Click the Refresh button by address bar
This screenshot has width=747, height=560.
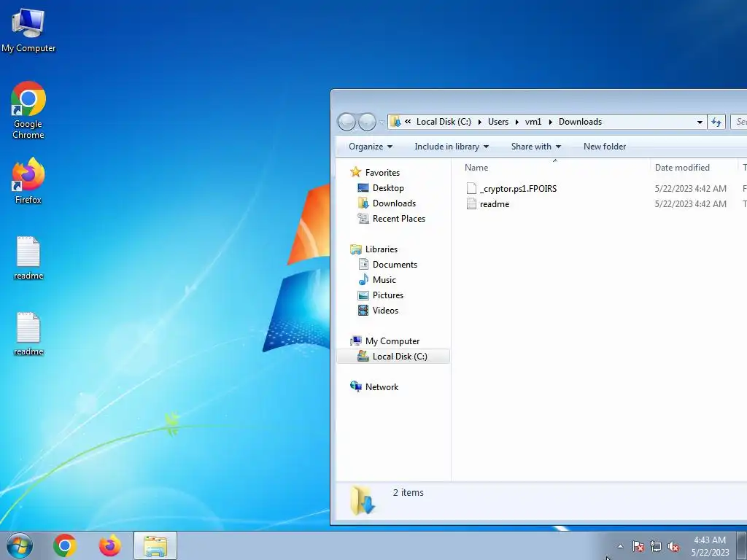click(716, 122)
